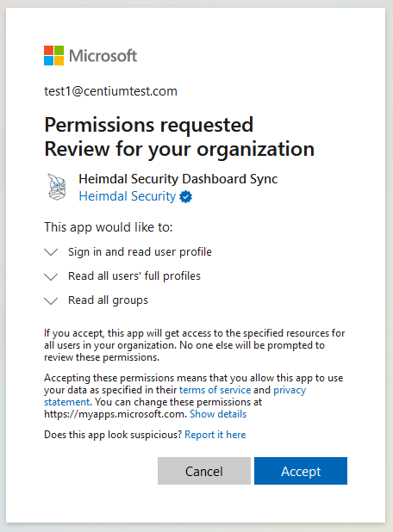Image resolution: width=393 pixels, height=532 pixels.
Task: Click the 'Read all users' full profiles' label
Action: point(134,276)
